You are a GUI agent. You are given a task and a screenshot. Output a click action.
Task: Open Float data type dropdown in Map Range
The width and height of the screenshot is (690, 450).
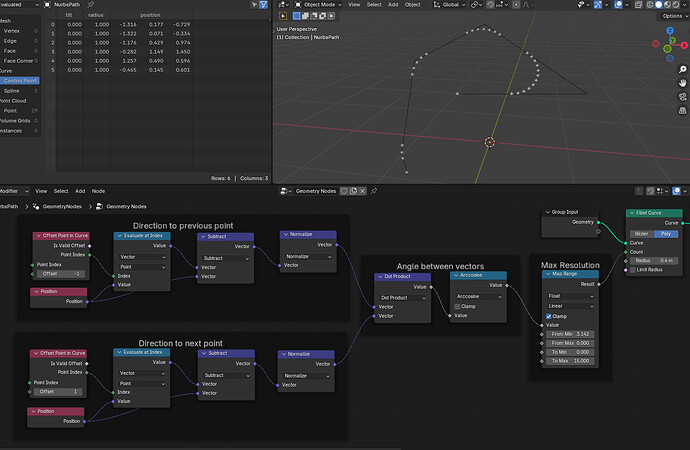(x=570, y=296)
